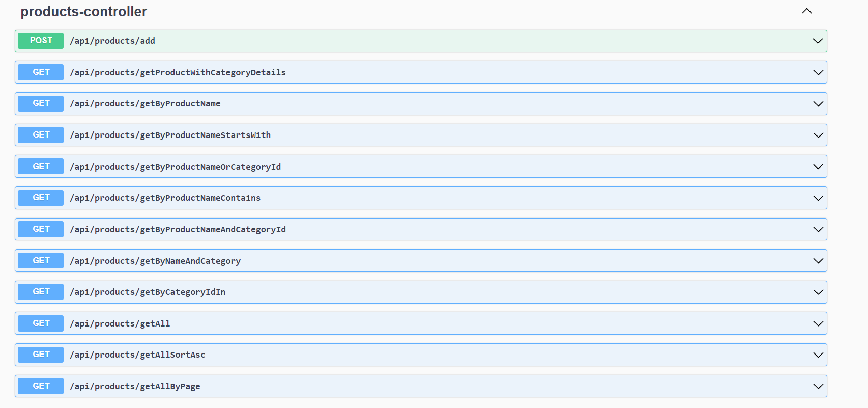Open /api/products/getByProductName path

tap(145, 103)
